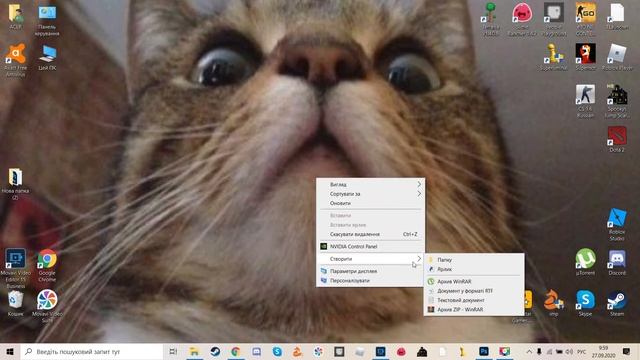Open the Slime Rancher desktop shortcut
Image resolution: width=640 pixels, height=360 pixels.
point(522,18)
